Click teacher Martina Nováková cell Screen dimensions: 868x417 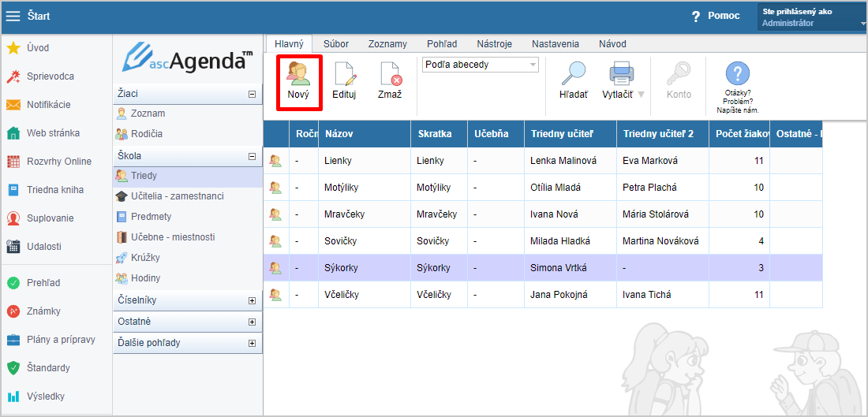click(663, 241)
